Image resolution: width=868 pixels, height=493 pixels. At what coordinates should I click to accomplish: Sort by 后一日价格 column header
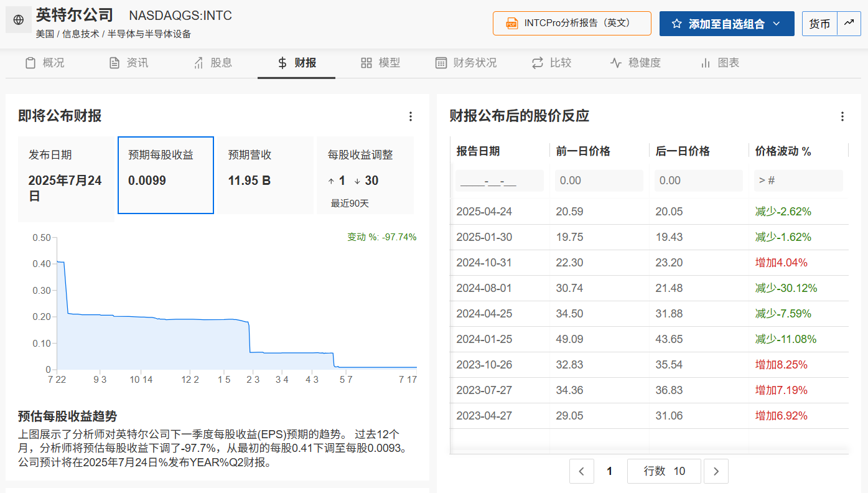[x=683, y=151]
